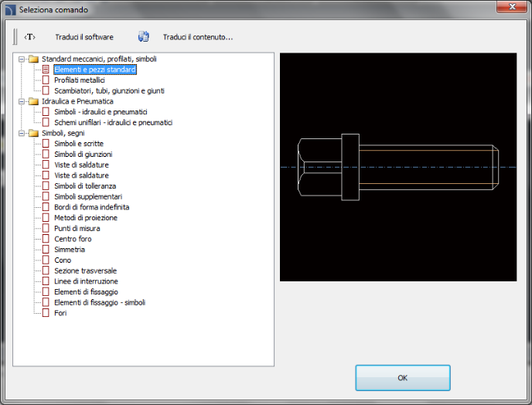Click icon beside Profilati metallici

[46, 80]
